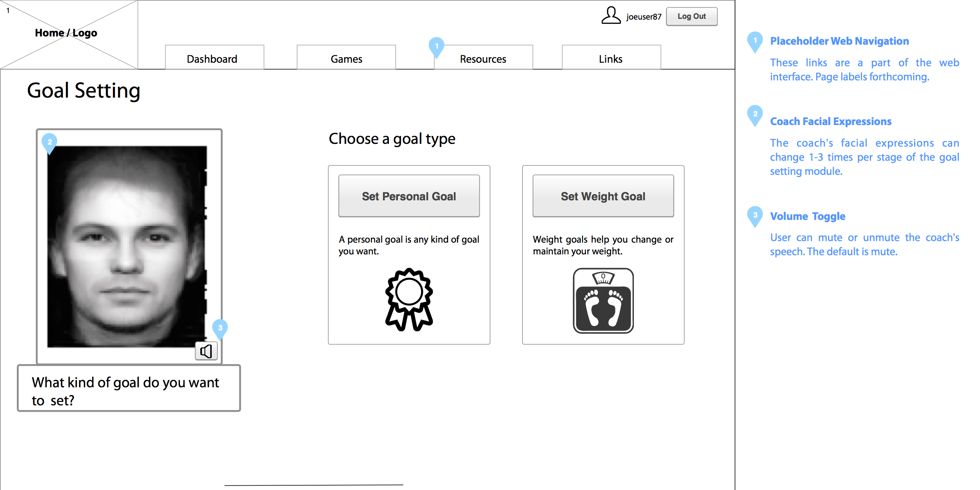
Task: Click the Home / Logo placeholder
Action: [x=67, y=33]
